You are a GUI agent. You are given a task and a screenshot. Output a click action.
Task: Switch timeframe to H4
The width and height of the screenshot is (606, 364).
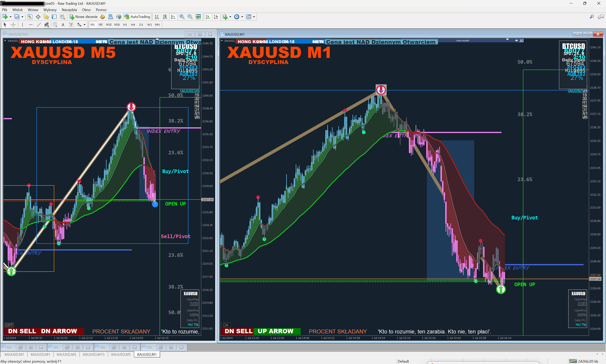[133, 24]
